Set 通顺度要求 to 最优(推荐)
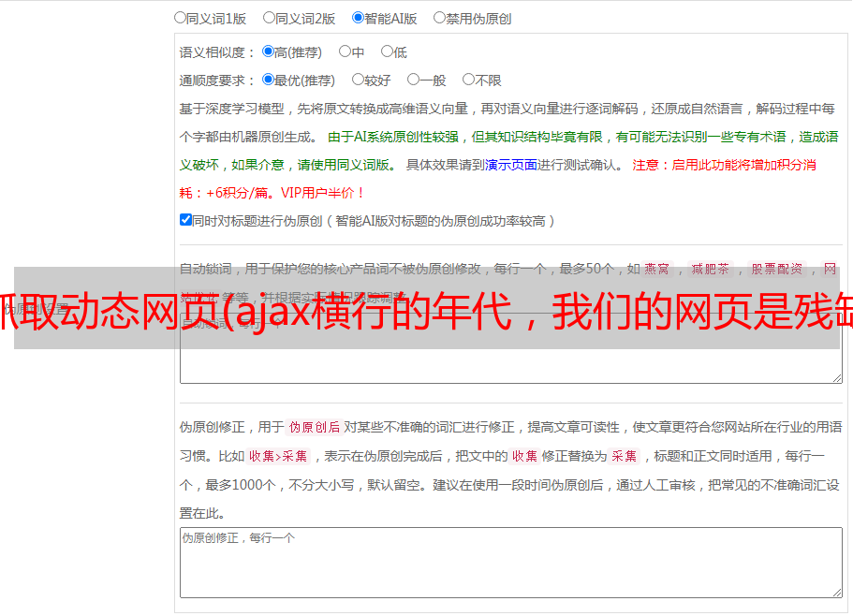The image size is (853, 616). coord(268,80)
